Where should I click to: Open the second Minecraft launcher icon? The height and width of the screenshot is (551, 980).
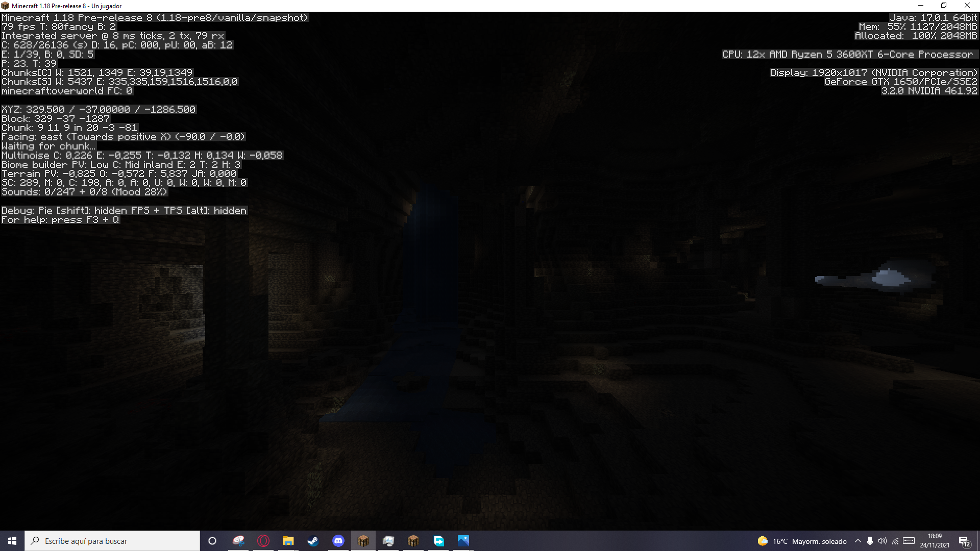(413, 541)
